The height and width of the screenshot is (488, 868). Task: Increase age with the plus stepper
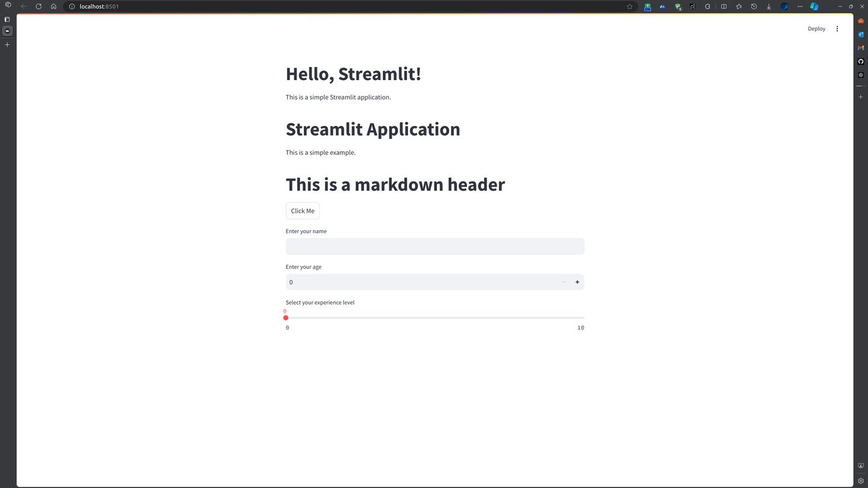(577, 282)
